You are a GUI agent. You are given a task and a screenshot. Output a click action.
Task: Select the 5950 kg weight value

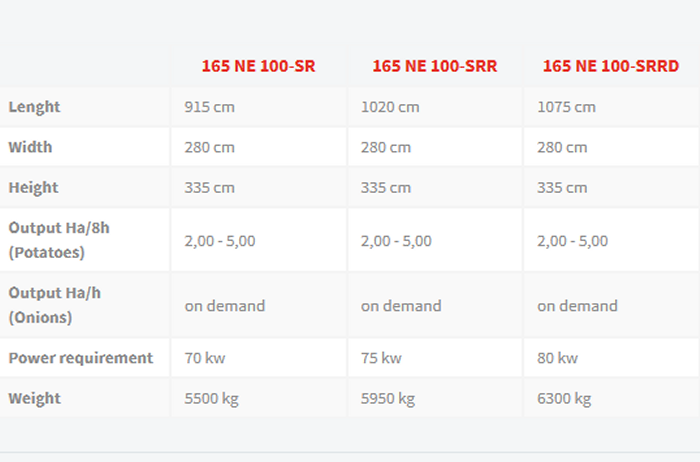point(387,398)
